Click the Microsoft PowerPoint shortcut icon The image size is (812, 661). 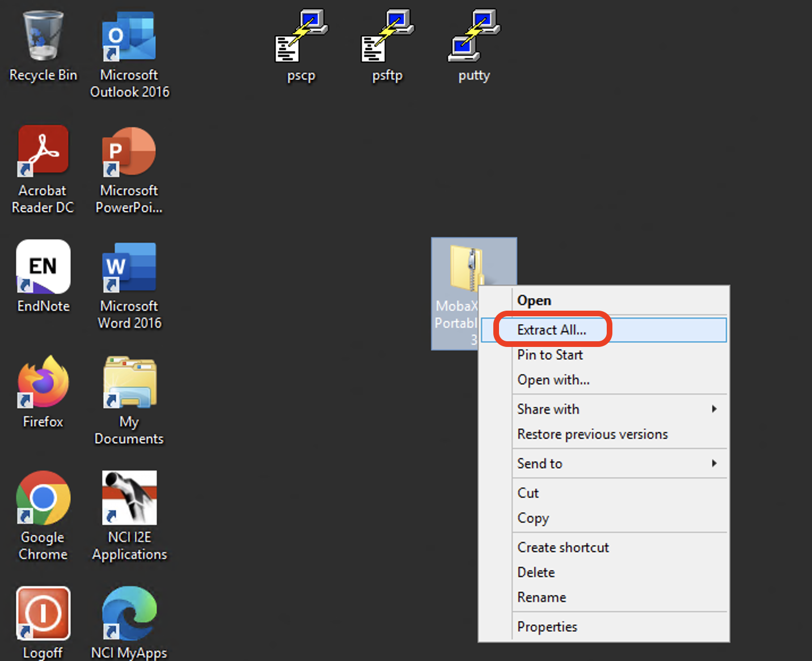tap(129, 152)
